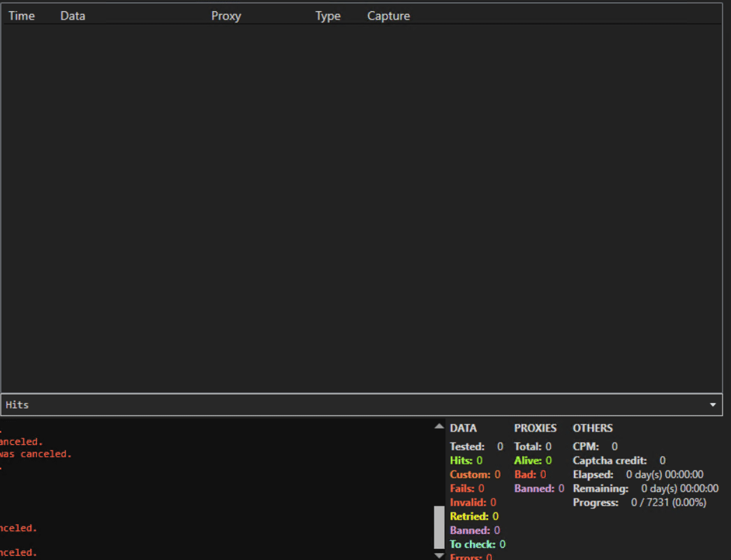The width and height of the screenshot is (731, 560).
Task: Sort results by the Time column header
Action: pos(22,16)
